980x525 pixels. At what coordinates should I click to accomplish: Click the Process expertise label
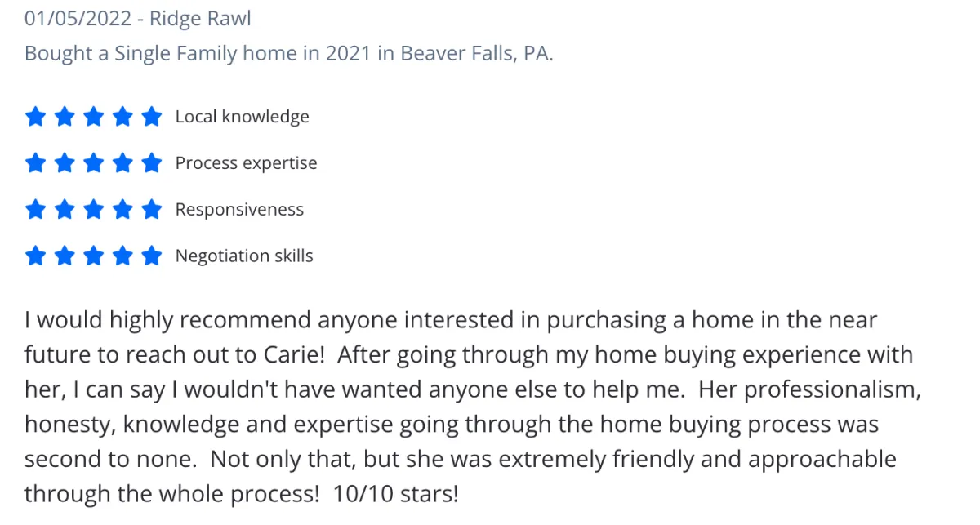246,163
